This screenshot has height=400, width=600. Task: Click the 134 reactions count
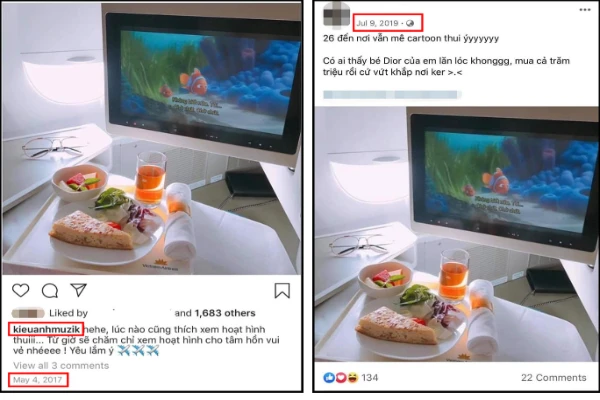(370, 378)
